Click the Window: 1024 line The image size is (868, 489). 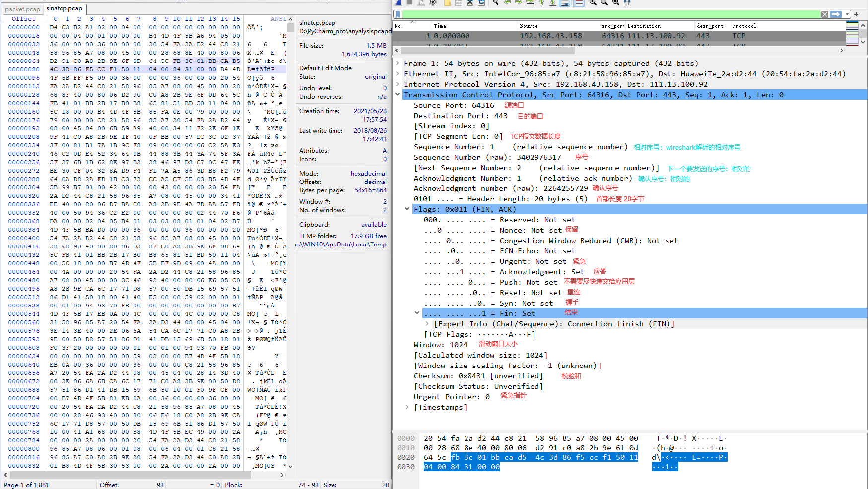pyautogui.click(x=441, y=345)
